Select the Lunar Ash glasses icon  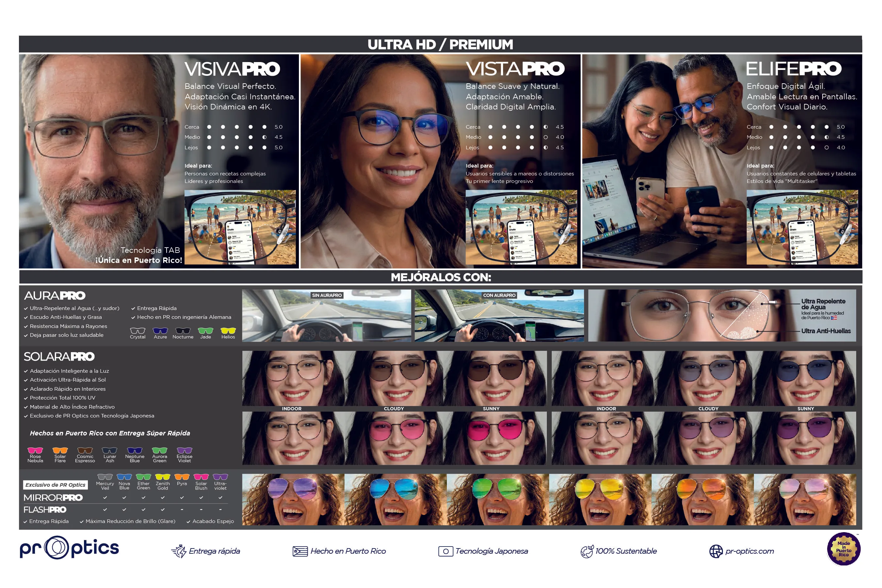pyautogui.click(x=109, y=450)
